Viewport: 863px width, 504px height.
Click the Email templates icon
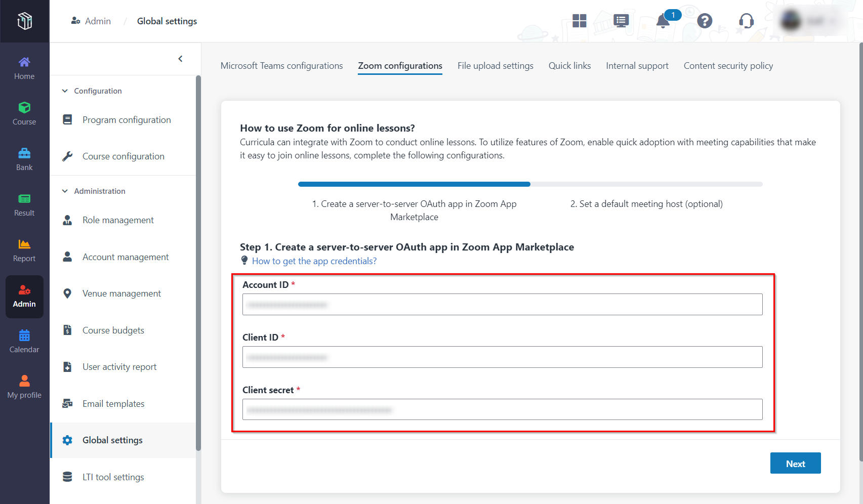[67, 403]
